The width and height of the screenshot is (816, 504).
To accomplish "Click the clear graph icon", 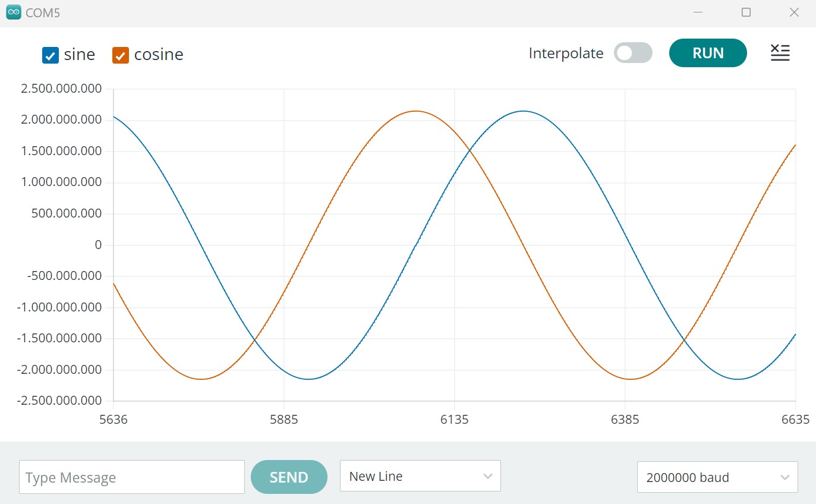I will tap(780, 53).
